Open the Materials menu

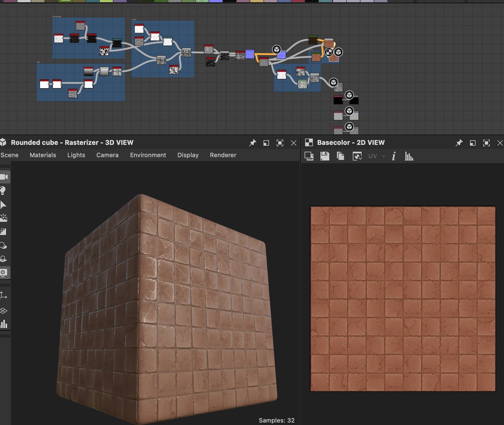(43, 155)
